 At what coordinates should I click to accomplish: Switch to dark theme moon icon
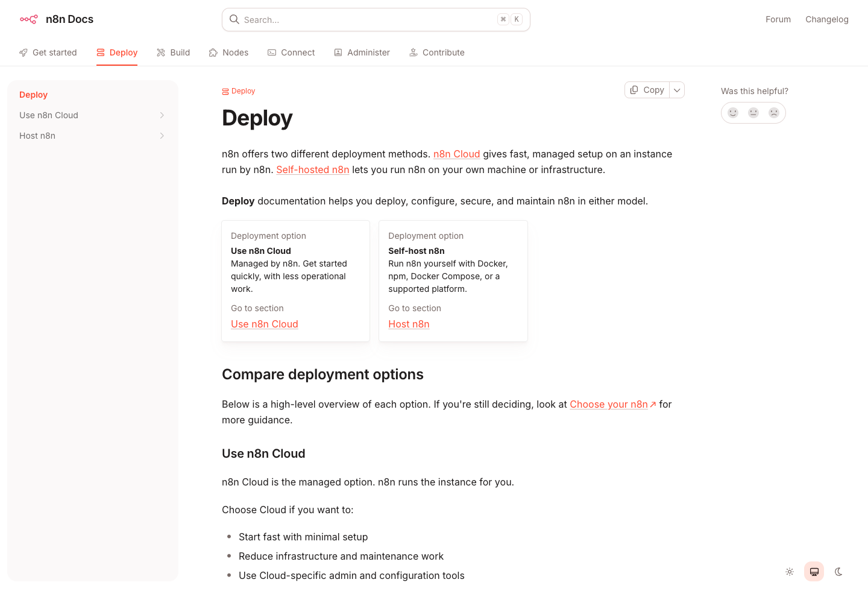click(x=838, y=572)
